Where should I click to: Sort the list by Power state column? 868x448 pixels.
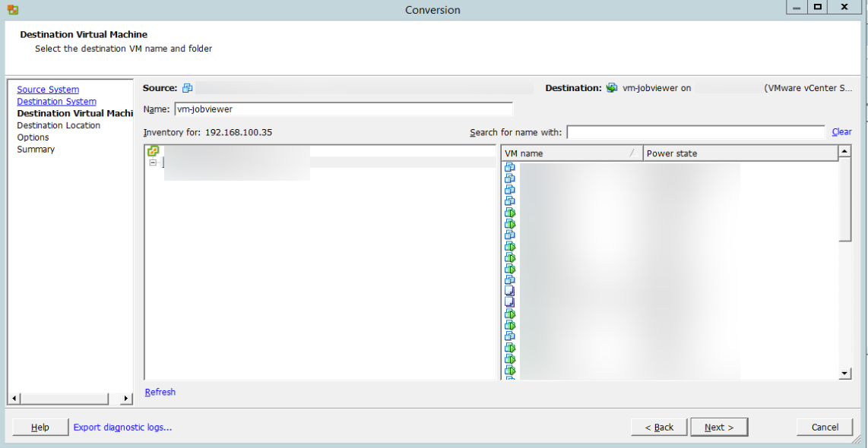click(x=740, y=153)
